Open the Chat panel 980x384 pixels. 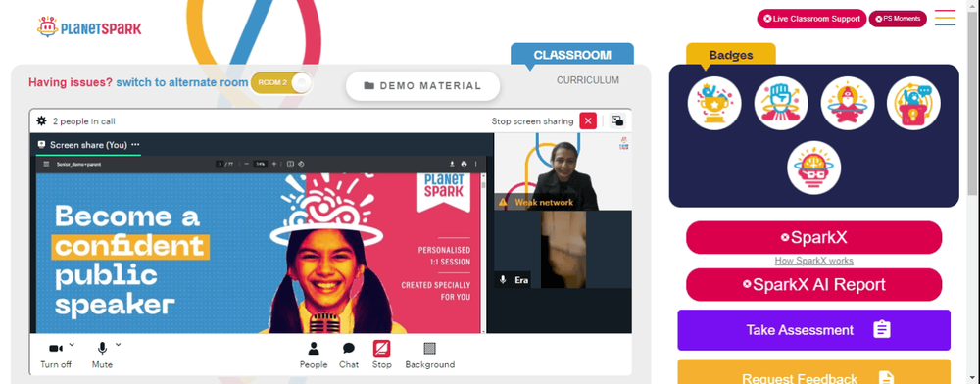click(x=349, y=356)
